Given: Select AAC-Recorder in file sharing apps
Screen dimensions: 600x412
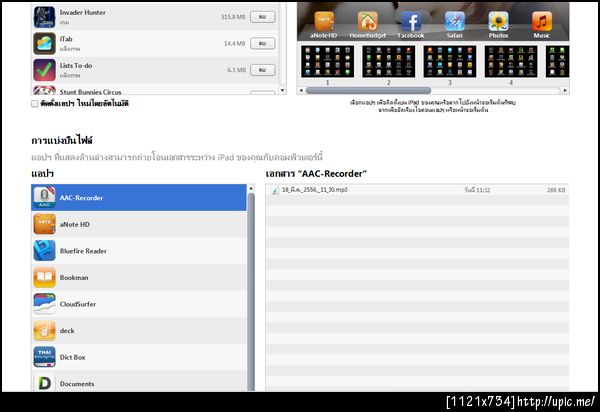Looking at the screenshot, I should click(139, 198).
